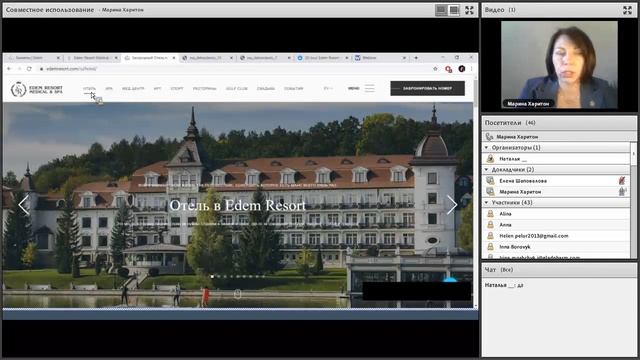Select Елена Шаповалова in presenters list

(557, 180)
